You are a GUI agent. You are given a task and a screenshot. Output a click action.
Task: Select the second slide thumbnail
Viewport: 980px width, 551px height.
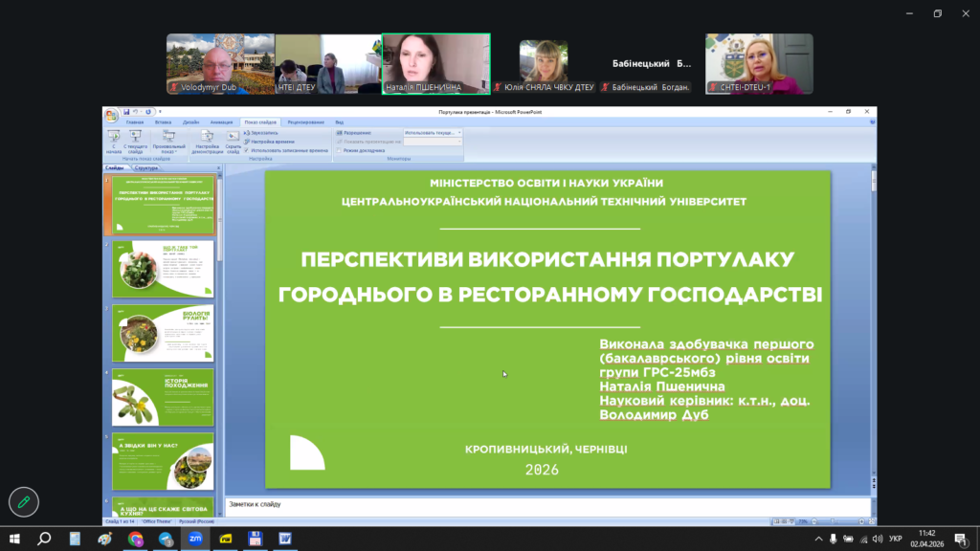[163, 269]
